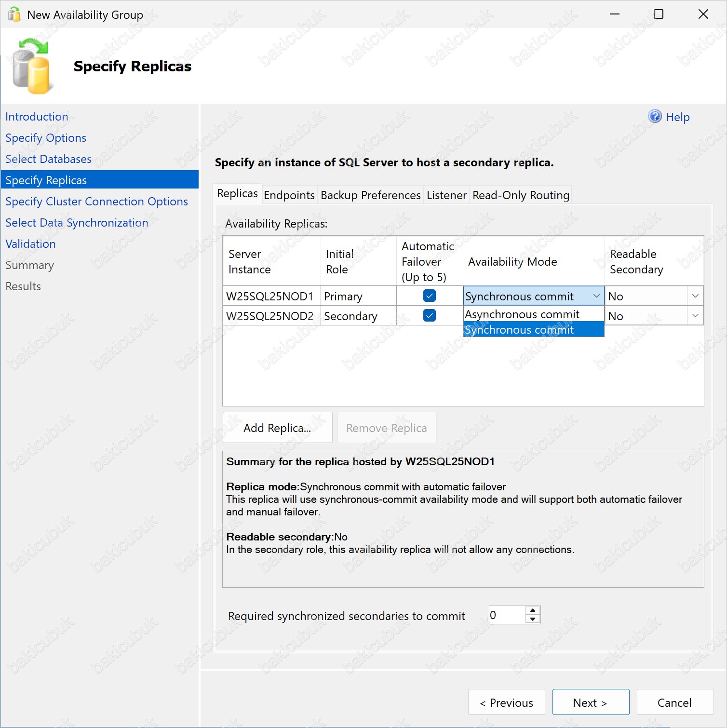Uncheck automatic failover for W25SQL25NOD1

click(x=429, y=296)
